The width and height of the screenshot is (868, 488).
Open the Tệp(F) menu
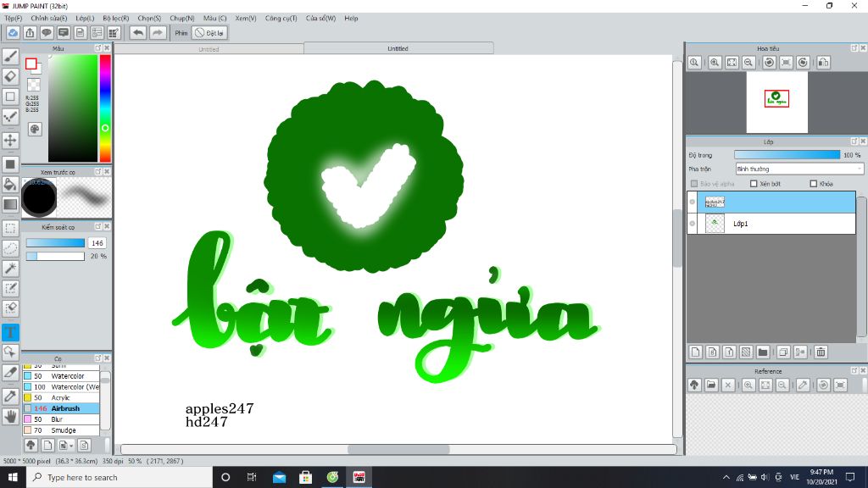point(14,19)
